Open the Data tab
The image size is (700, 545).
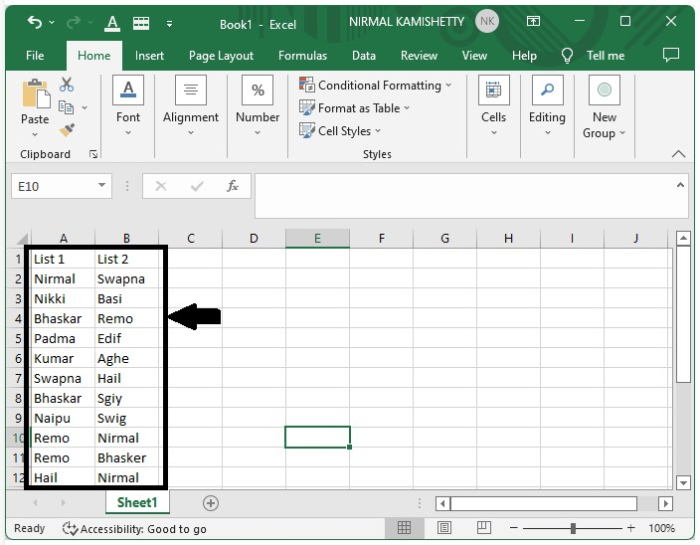[x=363, y=56]
